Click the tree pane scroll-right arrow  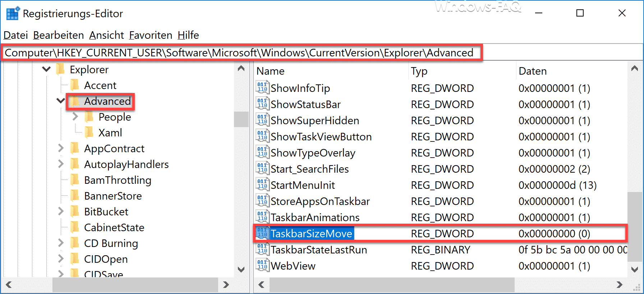click(x=226, y=285)
